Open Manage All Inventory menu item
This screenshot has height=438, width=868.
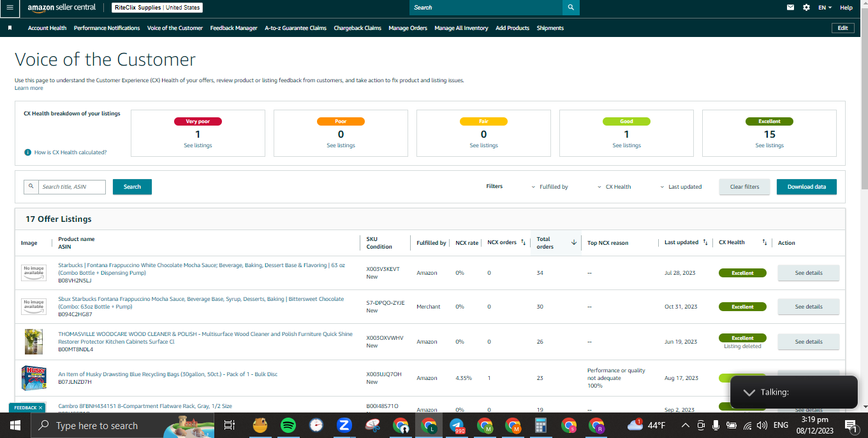pyautogui.click(x=462, y=28)
